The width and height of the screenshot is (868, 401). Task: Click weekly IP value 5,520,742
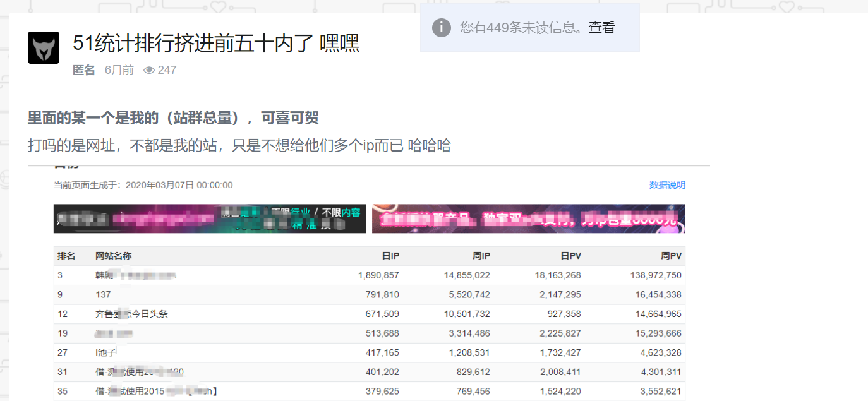(469, 294)
